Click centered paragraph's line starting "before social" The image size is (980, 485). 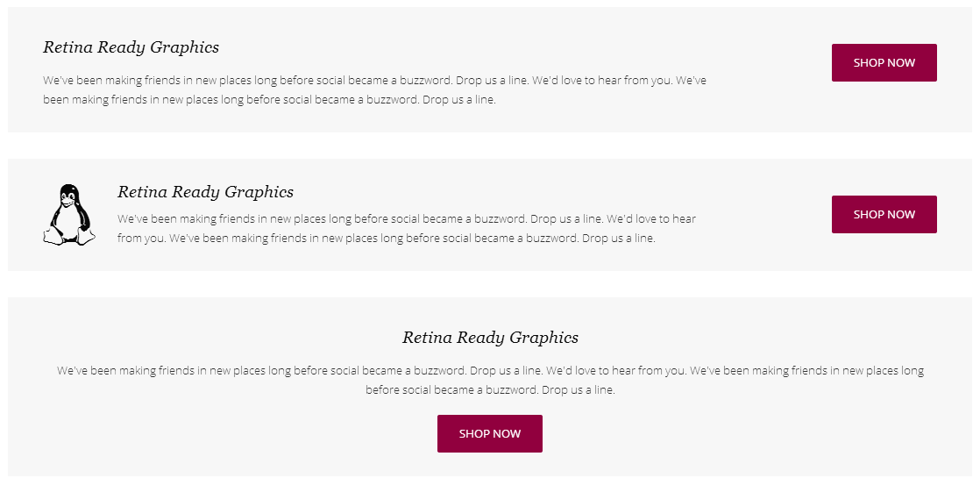(x=490, y=390)
